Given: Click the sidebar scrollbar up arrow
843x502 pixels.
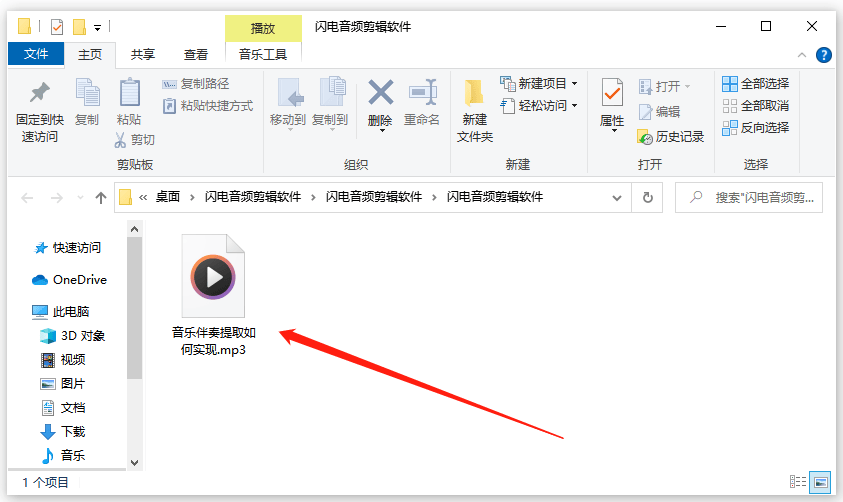Looking at the screenshot, I should coord(134,230).
